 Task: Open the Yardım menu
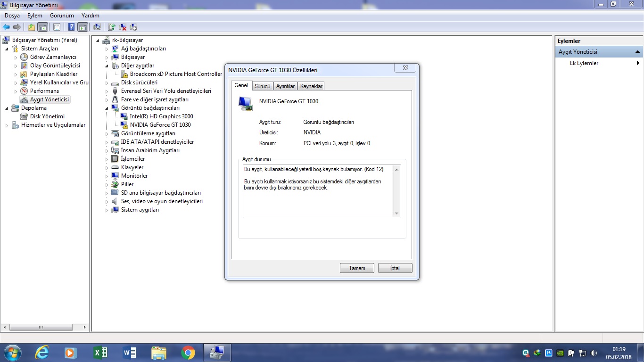[x=91, y=16]
